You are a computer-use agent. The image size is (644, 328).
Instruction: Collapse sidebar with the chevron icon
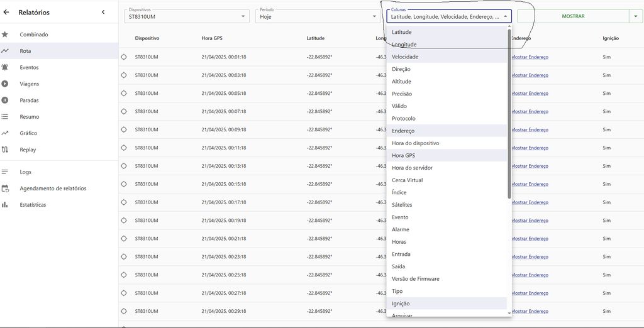click(x=103, y=12)
